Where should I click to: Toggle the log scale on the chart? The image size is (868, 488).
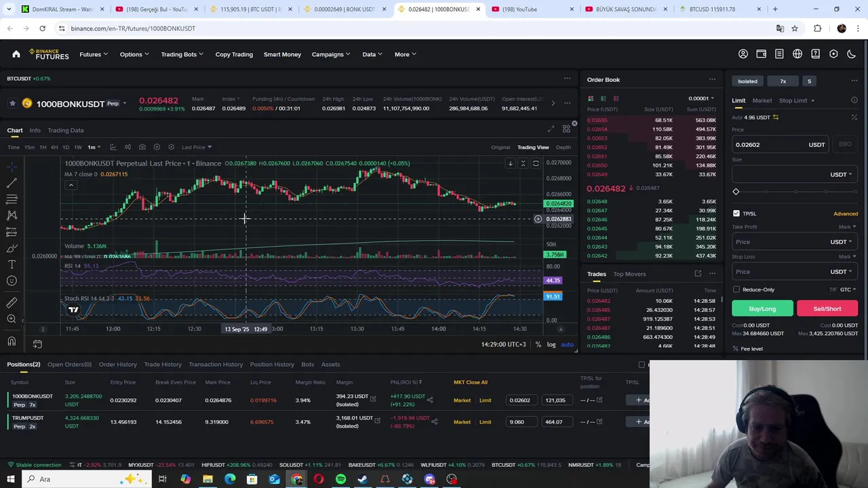[x=551, y=344]
